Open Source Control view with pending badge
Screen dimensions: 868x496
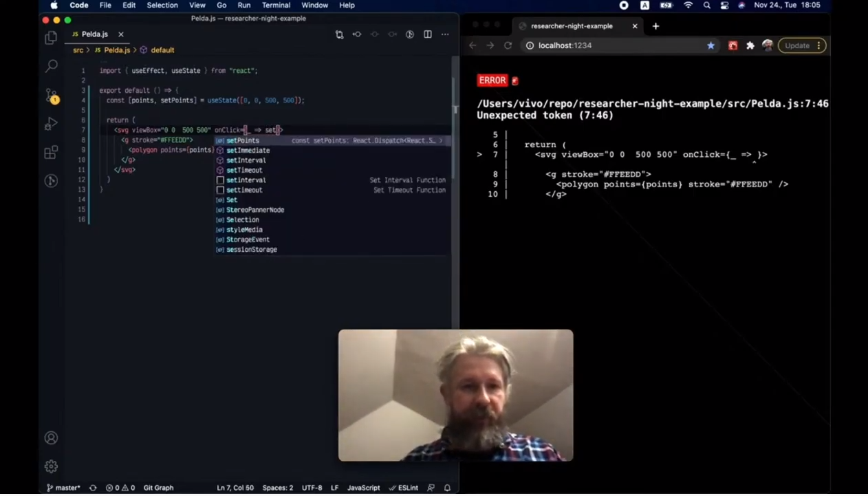(x=52, y=96)
